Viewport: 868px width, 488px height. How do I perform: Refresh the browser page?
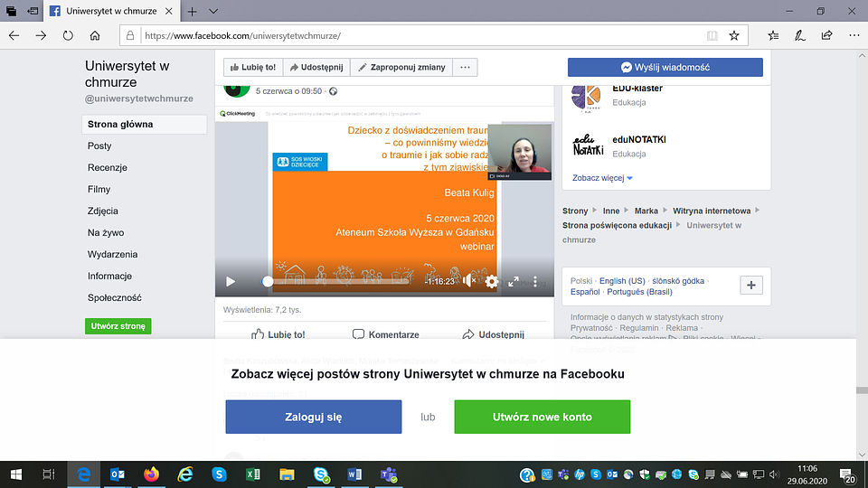pyautogui.click(x=68, y=35)
